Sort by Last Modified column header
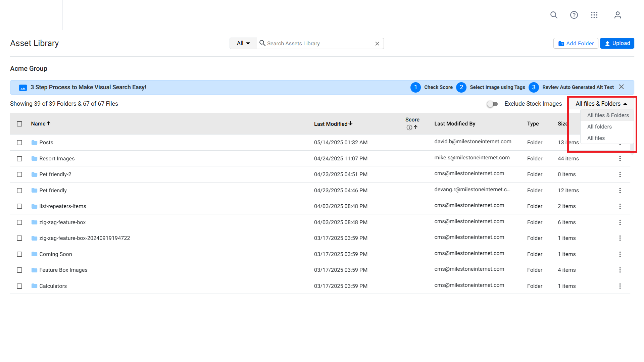Screen dimensions: 644x362 pos(333,124)
